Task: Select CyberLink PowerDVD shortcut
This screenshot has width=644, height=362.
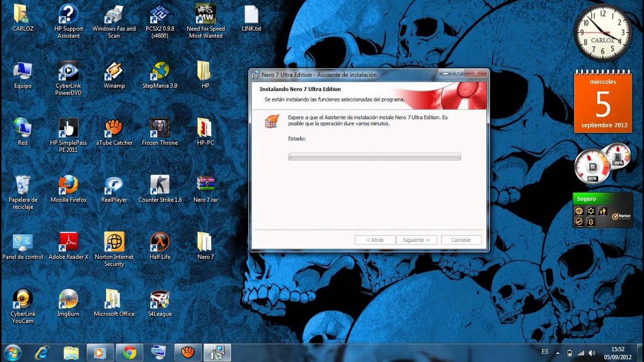Action: coord(68,78)
